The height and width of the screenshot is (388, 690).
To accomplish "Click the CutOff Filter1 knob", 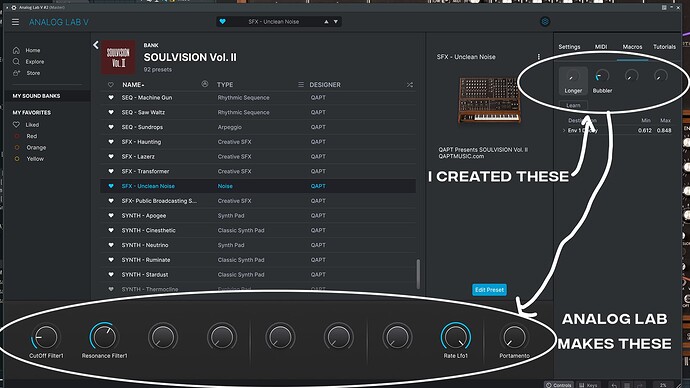I will [x=45, y=337].
